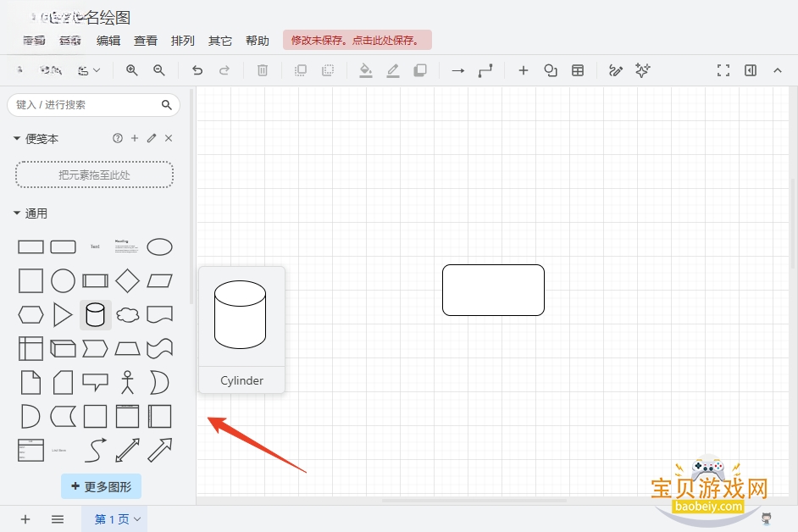Open the fill color bucket tool

[x=365, y=70]
